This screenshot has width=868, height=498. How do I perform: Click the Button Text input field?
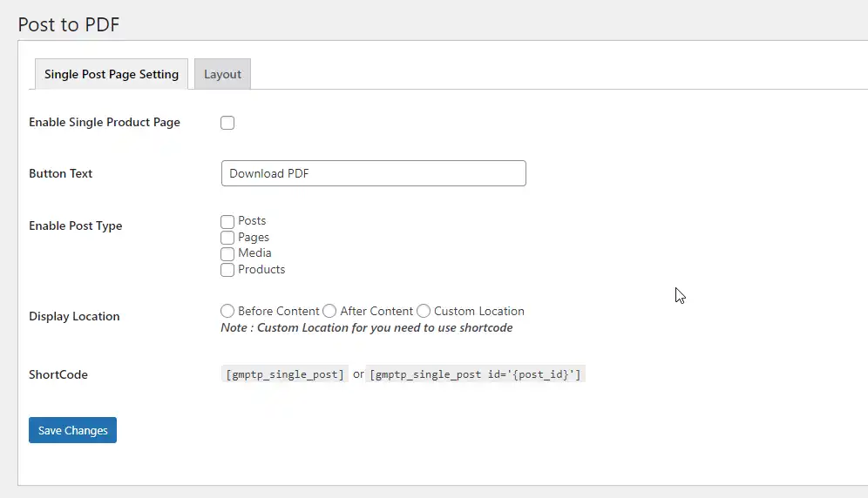tap(374, 173)
